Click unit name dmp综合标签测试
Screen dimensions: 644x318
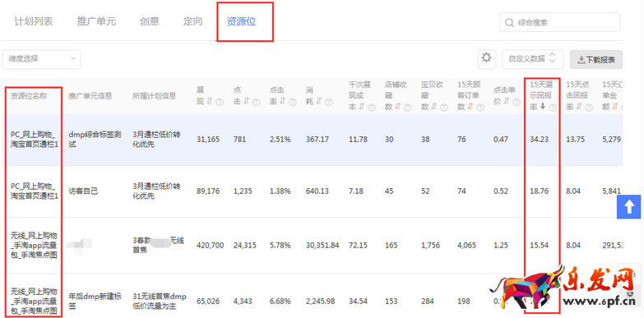[x=95, y=140]
